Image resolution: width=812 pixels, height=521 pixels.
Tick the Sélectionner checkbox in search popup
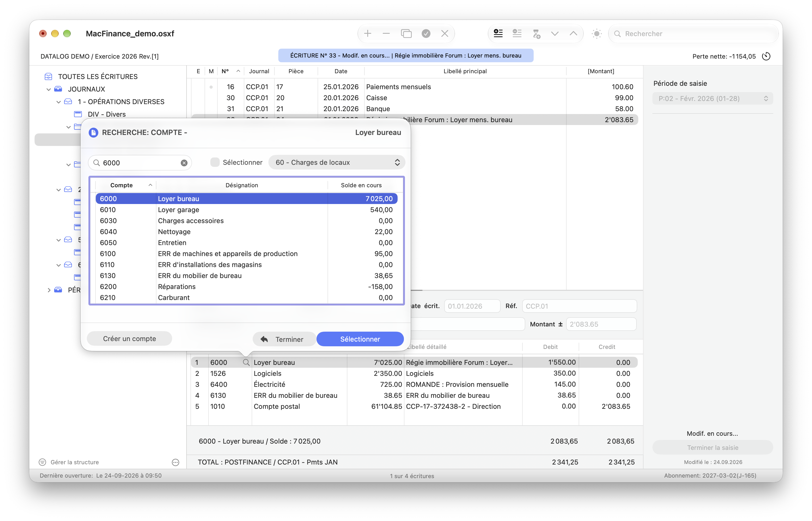215,162
